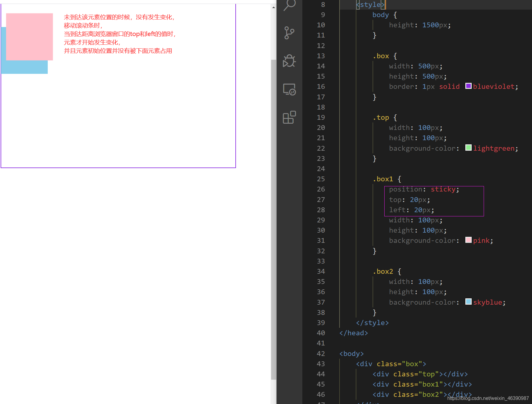The image size is (532, 404).
Task: Click line number 13 in the gutter
Action: tap(321, 56)
